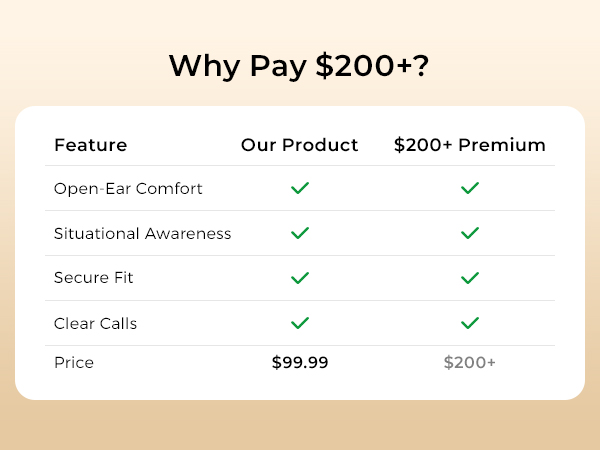Select the Feature column header
The image size is (600, 450).
tap(91, 145)
